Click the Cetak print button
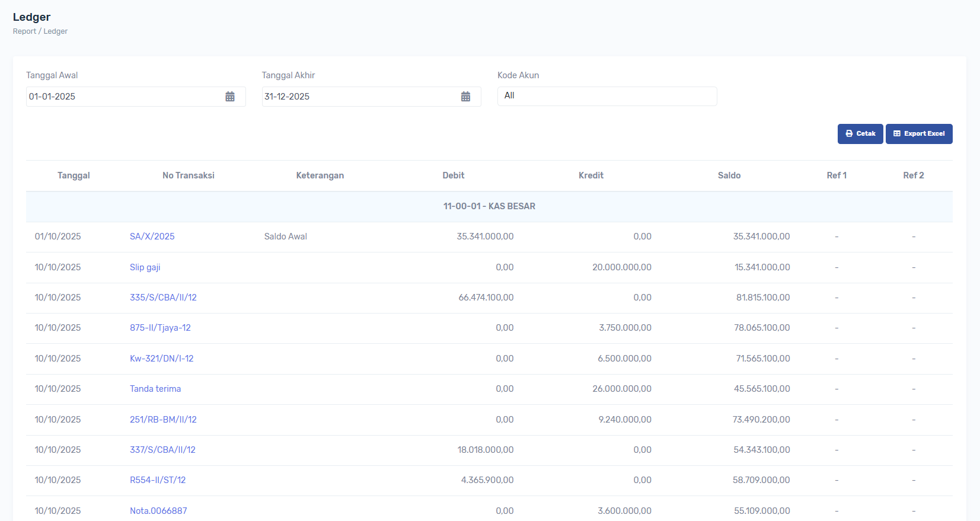Screen dimensions: 980x521 click(860, 134)
